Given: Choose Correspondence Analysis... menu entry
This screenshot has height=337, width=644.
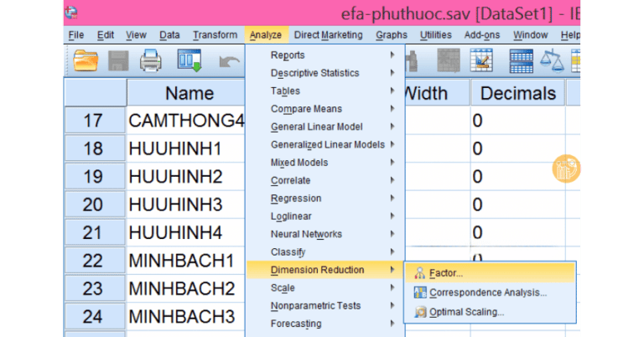Looking at the screenshot, I should tap(487, 293).
